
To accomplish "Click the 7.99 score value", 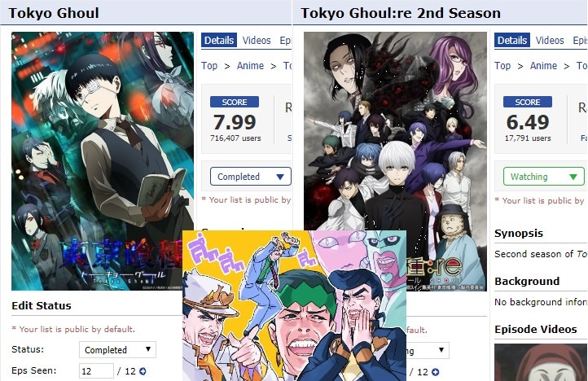I will click(x=235, y=122).
